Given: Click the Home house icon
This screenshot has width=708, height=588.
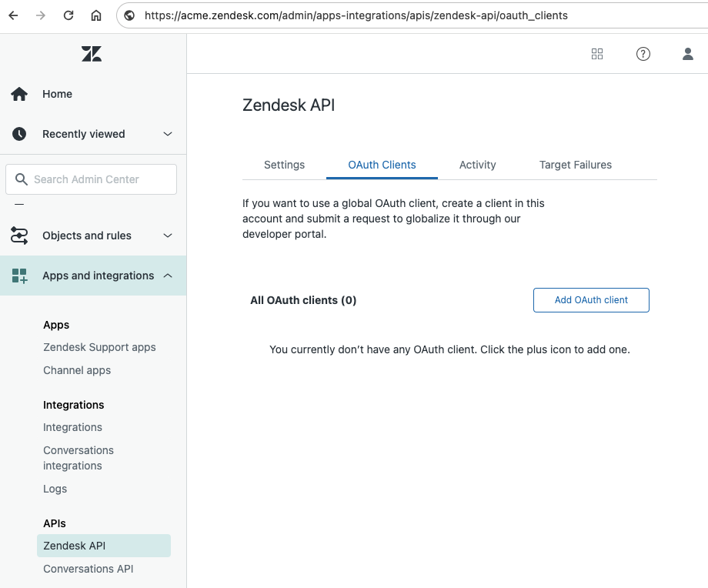Looking at the screenshot, I should tap(19, 94).
